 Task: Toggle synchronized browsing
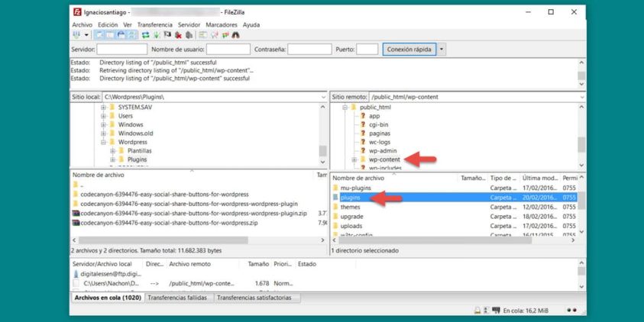point(225,35)
